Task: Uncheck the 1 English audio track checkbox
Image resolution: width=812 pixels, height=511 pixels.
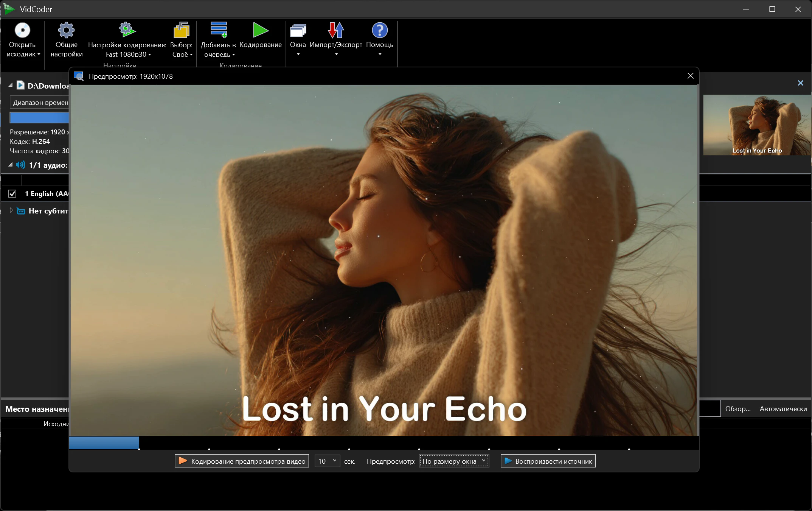Action: click(12, 194)
